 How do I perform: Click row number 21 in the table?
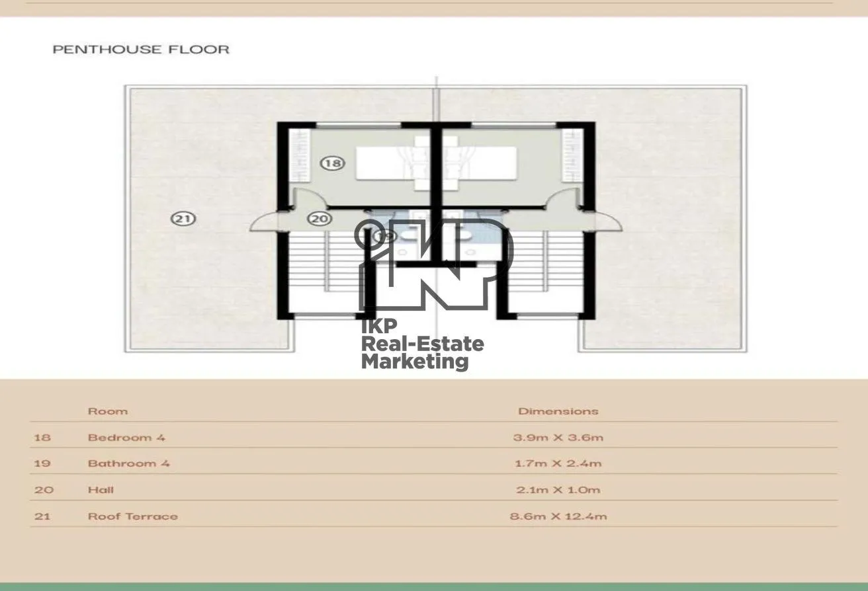(42, 516)
